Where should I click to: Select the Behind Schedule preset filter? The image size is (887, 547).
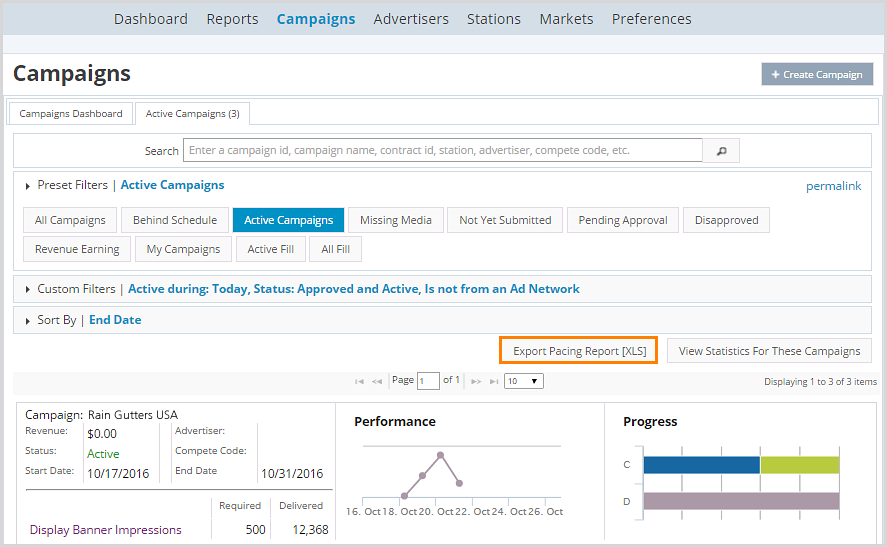click(175, 220)
